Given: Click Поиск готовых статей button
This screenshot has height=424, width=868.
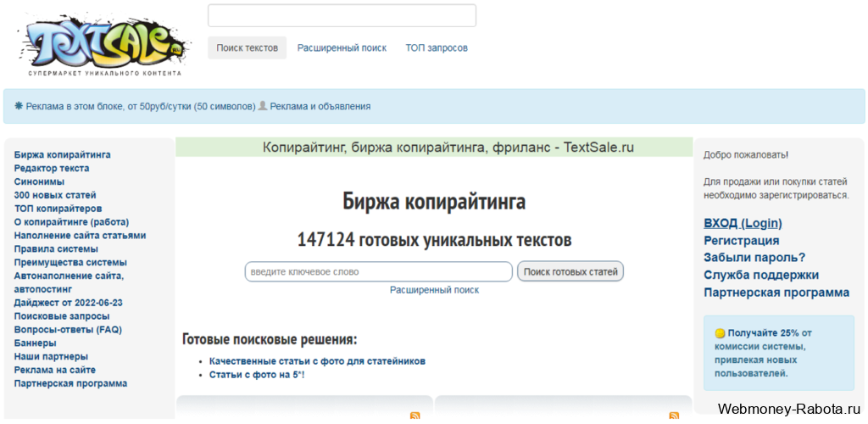Looking at the screenshot, I should click(x=570, y=271).
